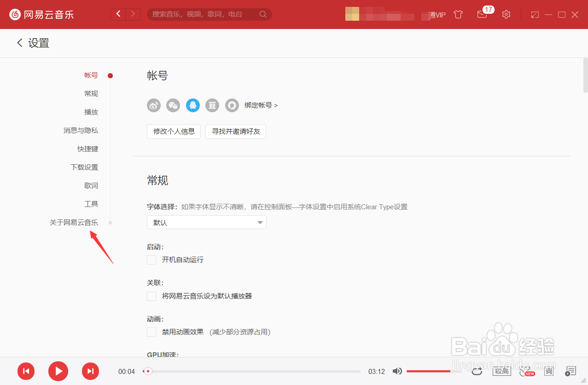Tick the 禁用动画效果 checkbox
Screen dimensions: 588x385
pos(151,332)
